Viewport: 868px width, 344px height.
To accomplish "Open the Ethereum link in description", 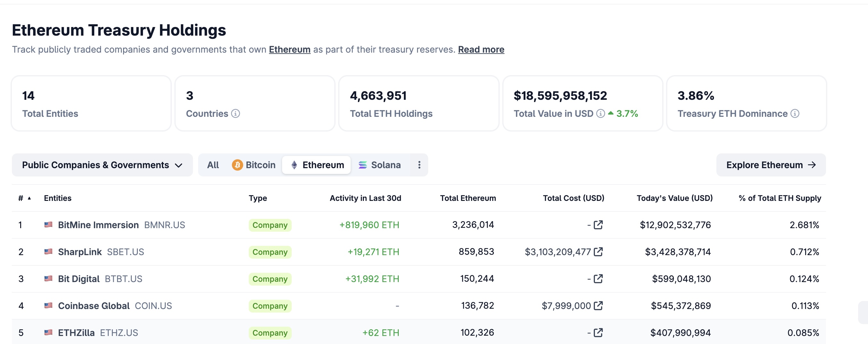I will pyautogui.click(x=289, y=49).
